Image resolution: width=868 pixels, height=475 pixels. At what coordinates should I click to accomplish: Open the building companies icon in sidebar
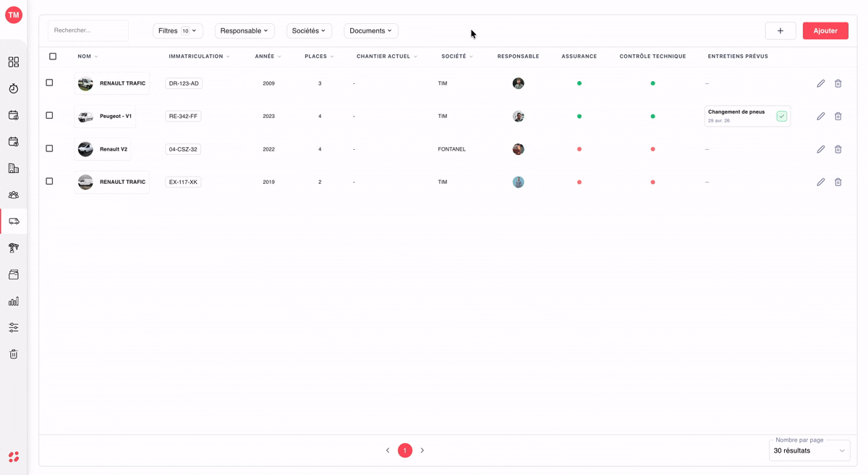tap(14, 168)
